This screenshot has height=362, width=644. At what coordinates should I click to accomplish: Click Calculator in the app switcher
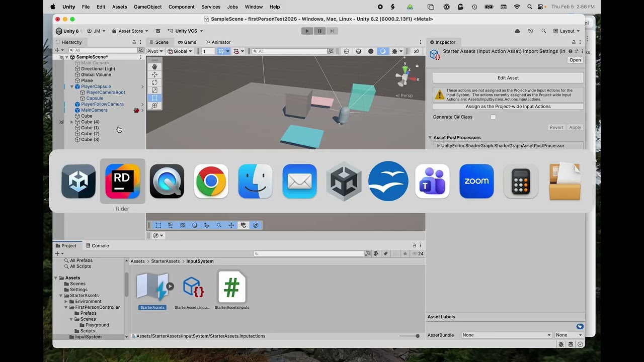click(521, 181)
